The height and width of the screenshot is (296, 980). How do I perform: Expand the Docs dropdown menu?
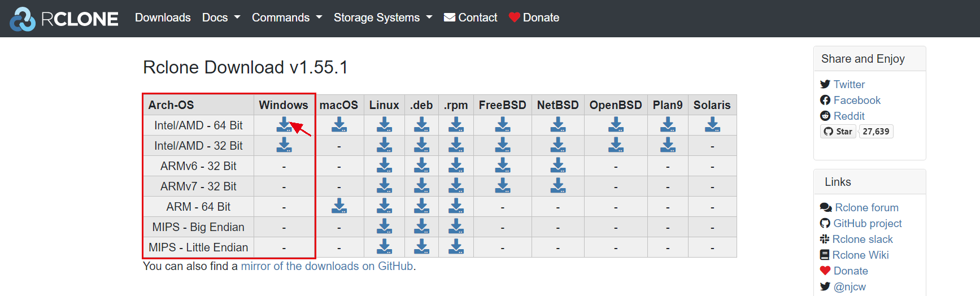(221, 18)
